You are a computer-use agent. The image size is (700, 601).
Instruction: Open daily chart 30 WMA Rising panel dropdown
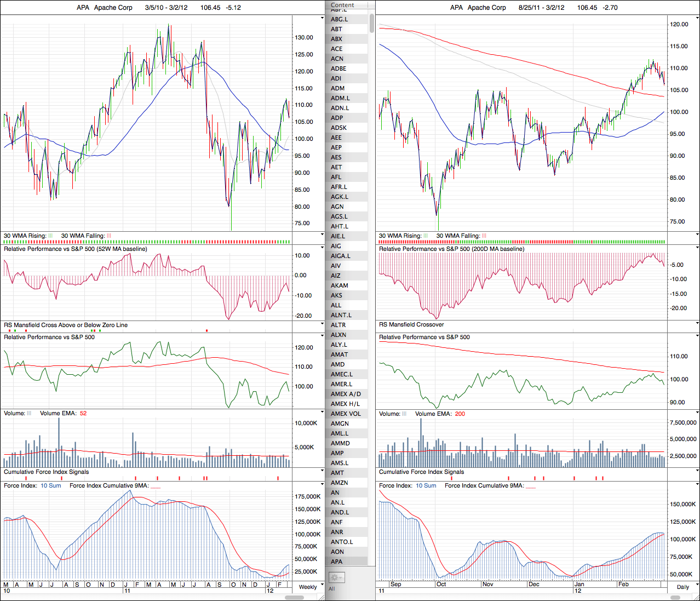tap(697, 234)
